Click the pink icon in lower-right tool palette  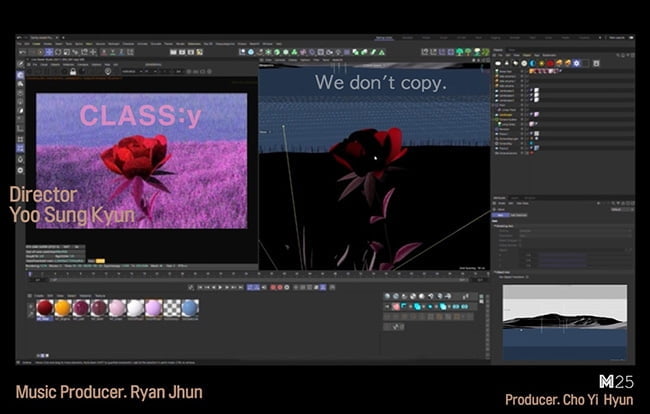tap(396, 307)
